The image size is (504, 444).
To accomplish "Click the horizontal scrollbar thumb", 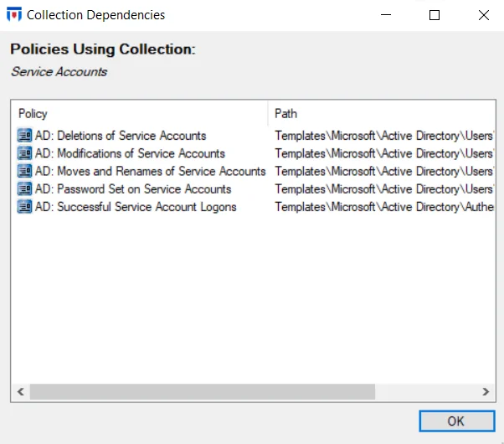I will click(203, 391).
